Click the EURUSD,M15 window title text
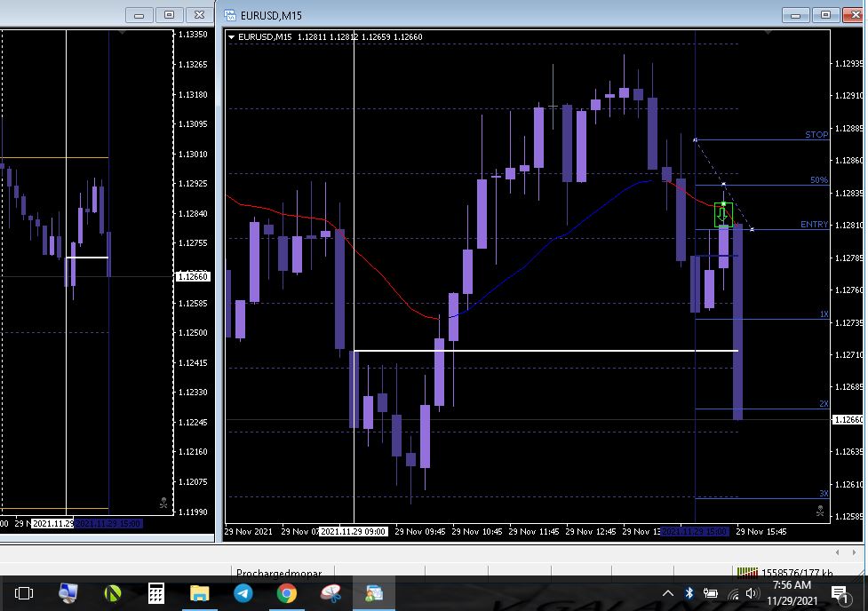Viewport: 868px width, 611px height. (x=271, y=15)
